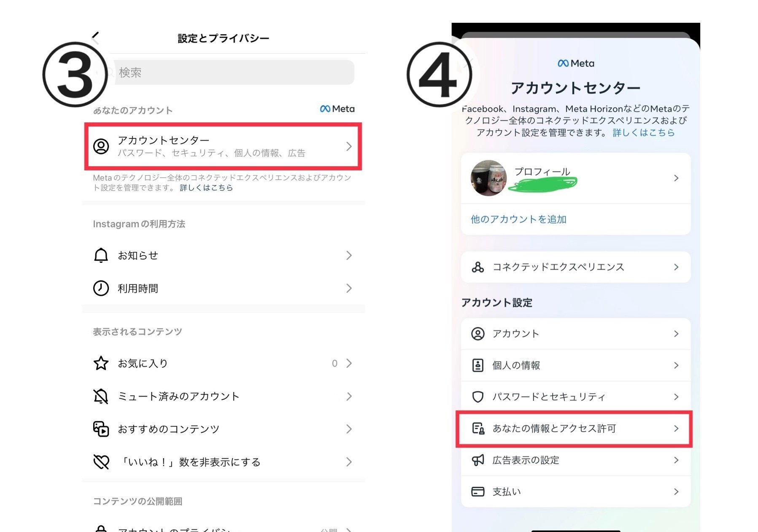Click the card icon next to 支払い
The height and width of the screenshot is (532, 758).
tap(478, 491)
